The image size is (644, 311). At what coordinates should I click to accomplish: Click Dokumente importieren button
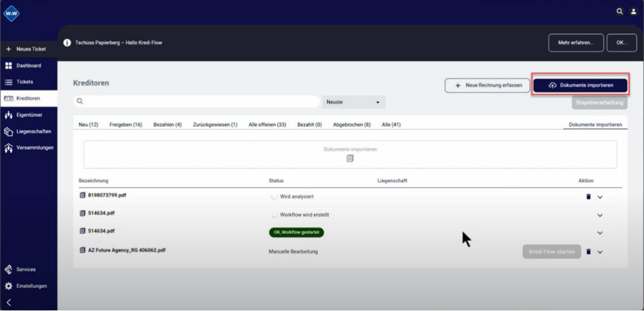click(580, 85)
